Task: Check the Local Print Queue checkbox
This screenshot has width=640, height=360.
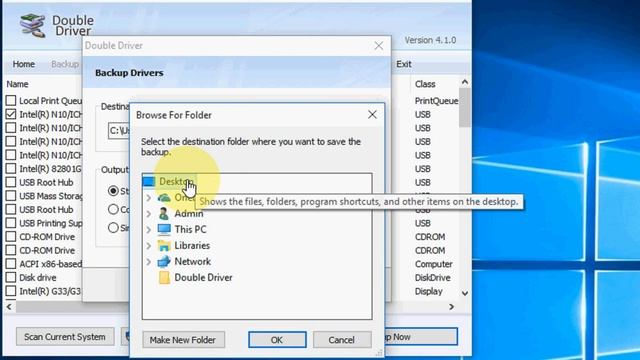Action: [11, 100]
